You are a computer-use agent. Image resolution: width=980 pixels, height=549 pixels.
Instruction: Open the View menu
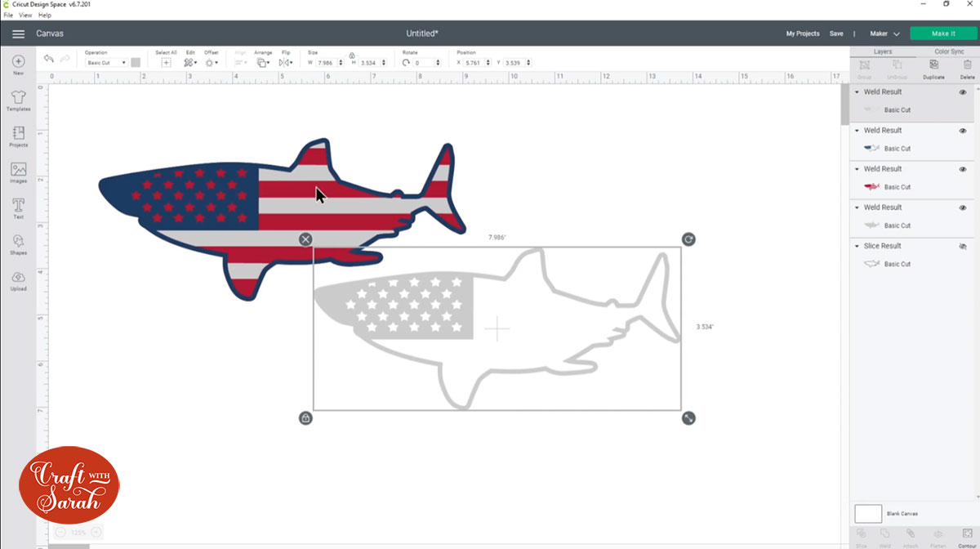click(25, 15)
